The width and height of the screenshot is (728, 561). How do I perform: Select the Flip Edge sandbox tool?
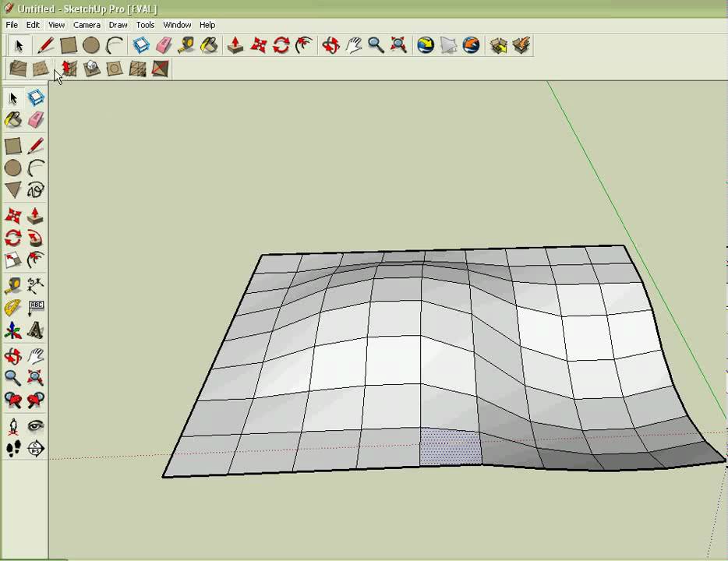pos(160,69)
